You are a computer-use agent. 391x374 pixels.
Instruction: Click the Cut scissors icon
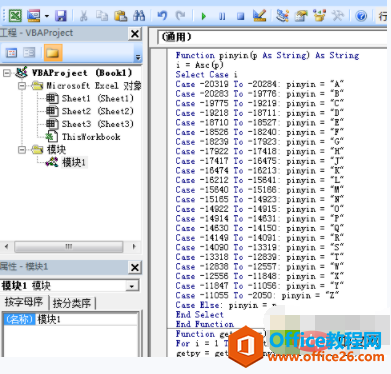[x=83, y=16]
